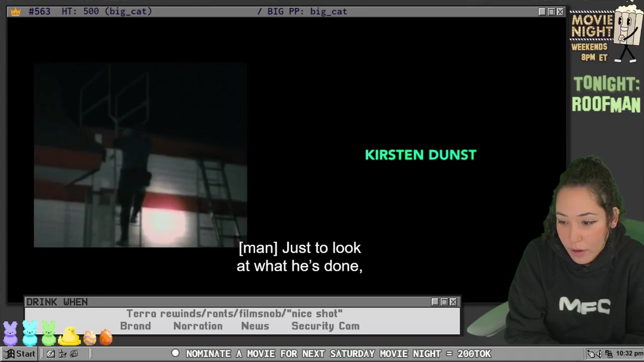Click the crown icon in title bar
The image size is (644, 362).
click(15, 12)
